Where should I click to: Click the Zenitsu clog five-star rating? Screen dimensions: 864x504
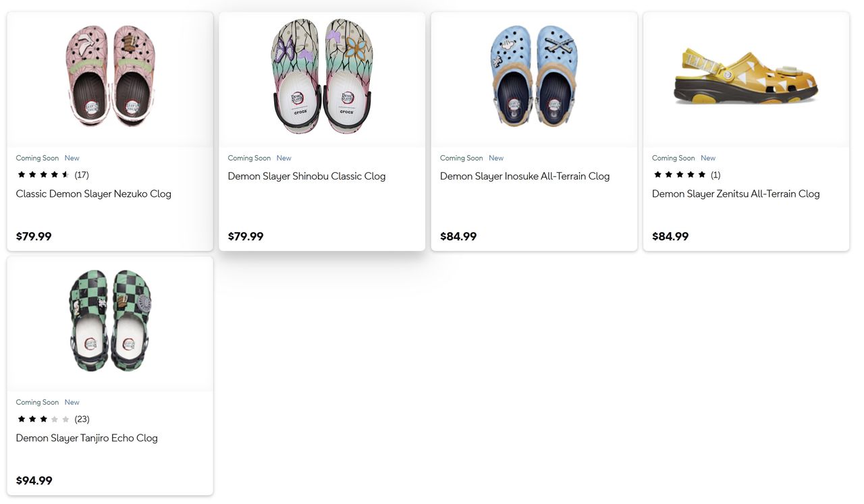click(x=680, y=175)
